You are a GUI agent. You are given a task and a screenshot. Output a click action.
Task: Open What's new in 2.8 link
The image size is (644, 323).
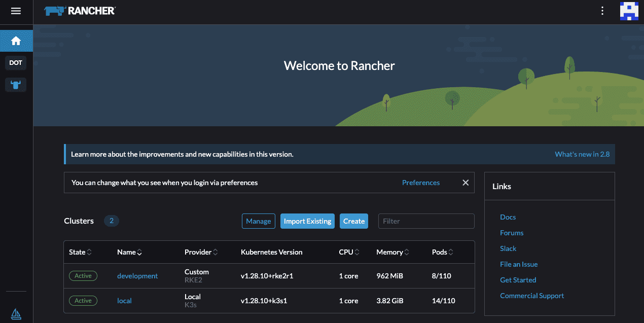click(582, 154)
